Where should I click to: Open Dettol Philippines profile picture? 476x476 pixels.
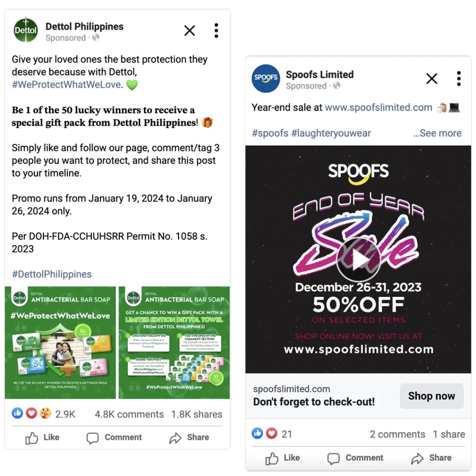[26, 30]
